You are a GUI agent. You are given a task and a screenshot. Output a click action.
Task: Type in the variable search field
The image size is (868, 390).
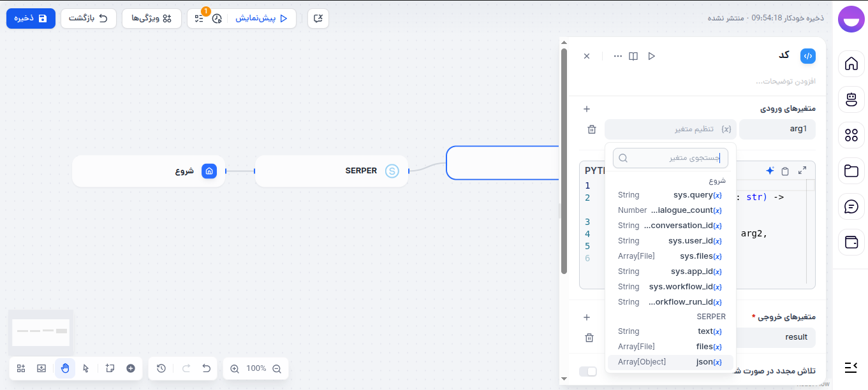pos(670,157)
